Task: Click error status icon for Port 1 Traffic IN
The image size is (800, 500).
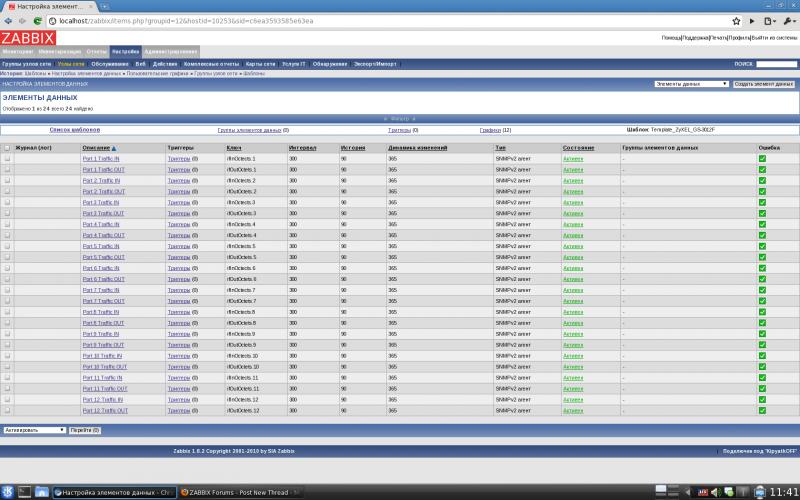Action: pyautogui.click(x=762, y=159)
